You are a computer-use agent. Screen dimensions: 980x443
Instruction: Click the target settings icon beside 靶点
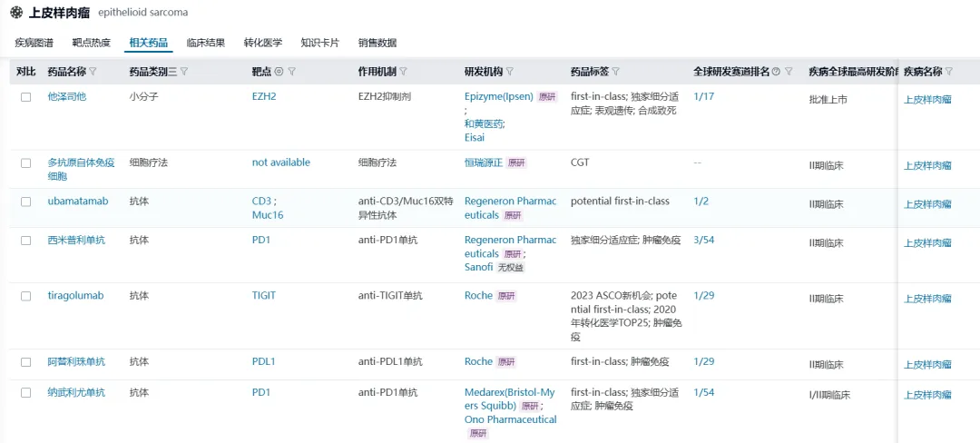tap(279, 72)
